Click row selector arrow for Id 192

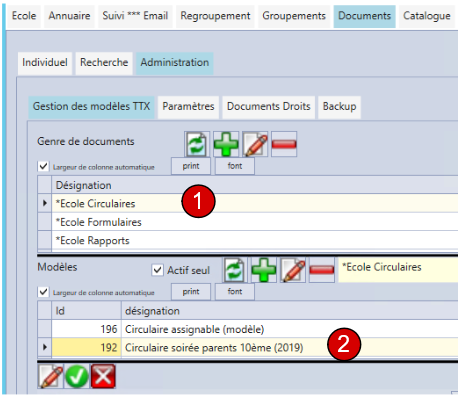click(45, 348)
